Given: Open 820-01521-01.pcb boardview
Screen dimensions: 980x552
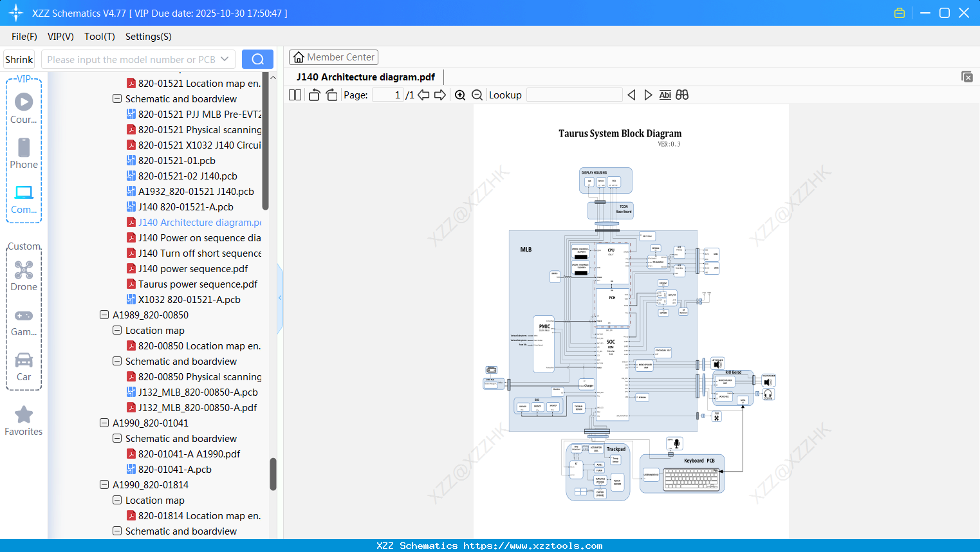Looking at the screenshot, I should pyautogui.click(x=171, y=161).
